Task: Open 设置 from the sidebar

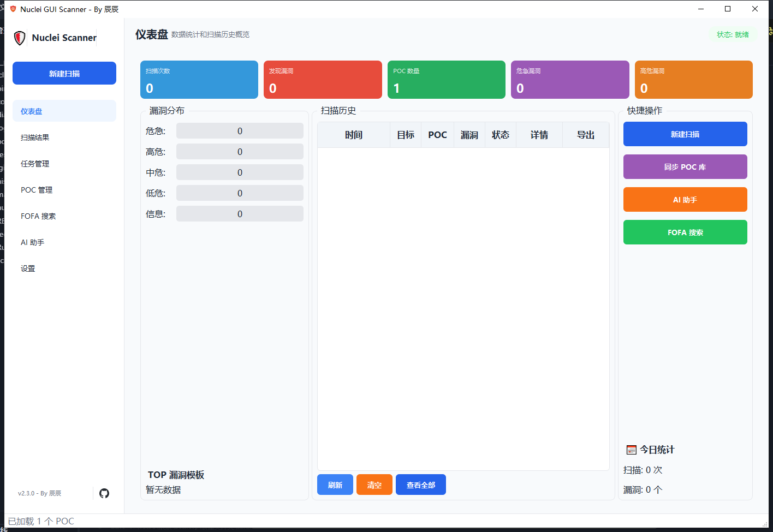Action: coord(28,268)
